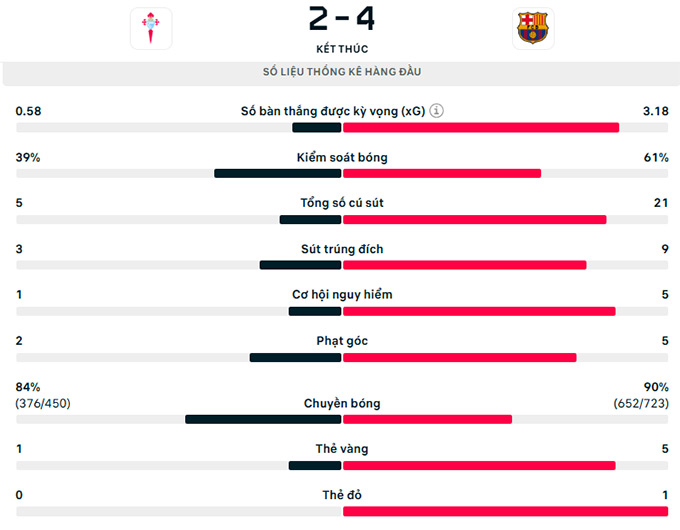Screen dimensions: 680x530
Task: Click the 'Thẻ đỏ' stat label
Action: pos(342,495)
